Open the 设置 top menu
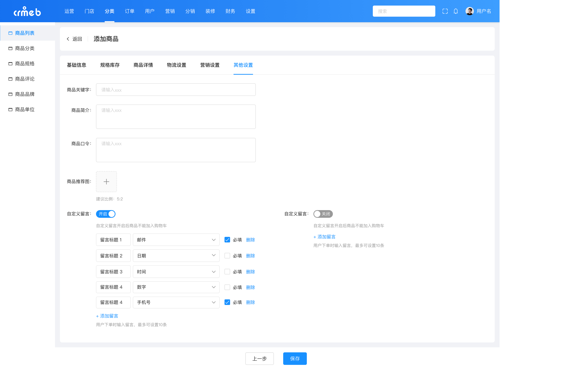Viewport: 588px width, 368px height. 250,11
